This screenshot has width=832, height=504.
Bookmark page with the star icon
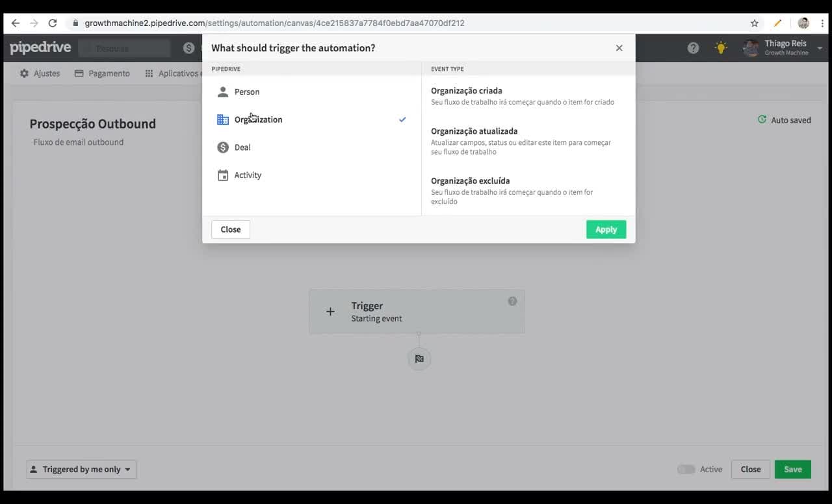click(x=755, y=23)
